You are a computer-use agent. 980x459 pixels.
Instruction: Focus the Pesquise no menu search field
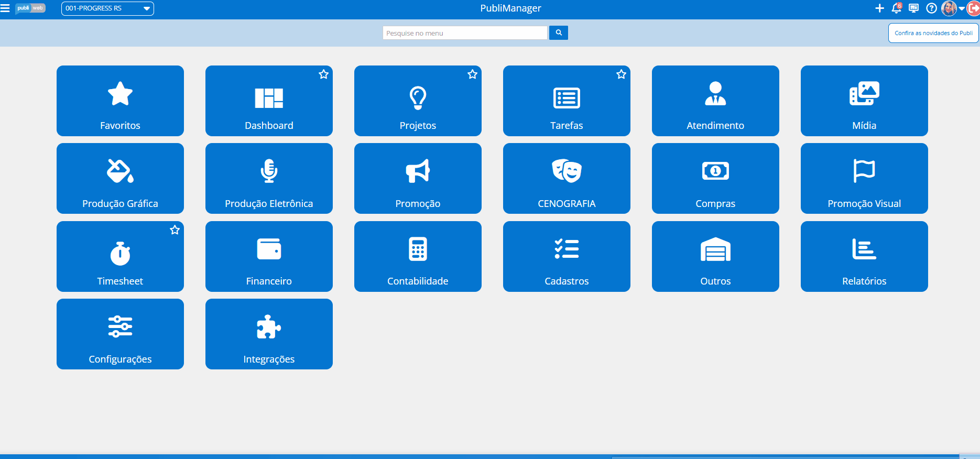pyautogui.click(x=465, y=33)
